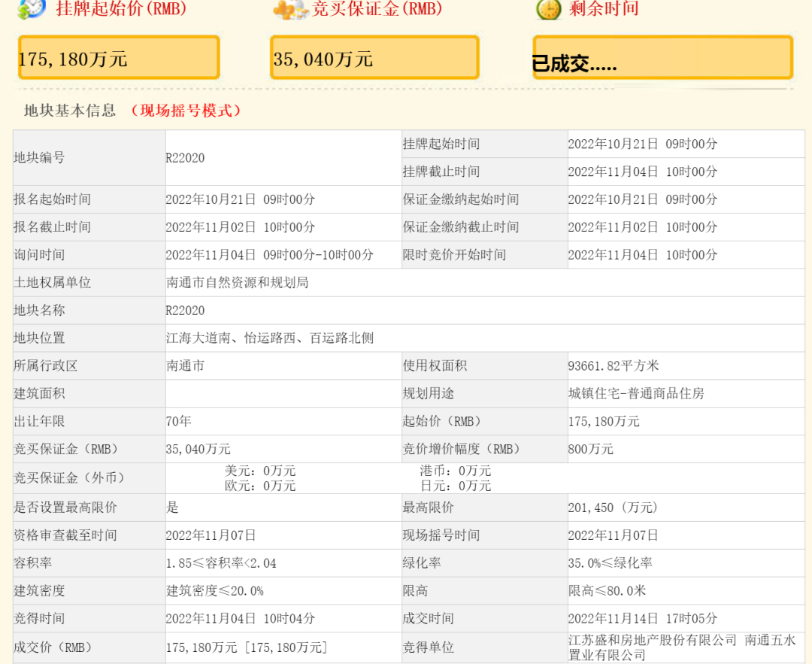Select the 35,040万元 deposit box
The width and height of the screenshot is (812, 664).
point(374,57)
